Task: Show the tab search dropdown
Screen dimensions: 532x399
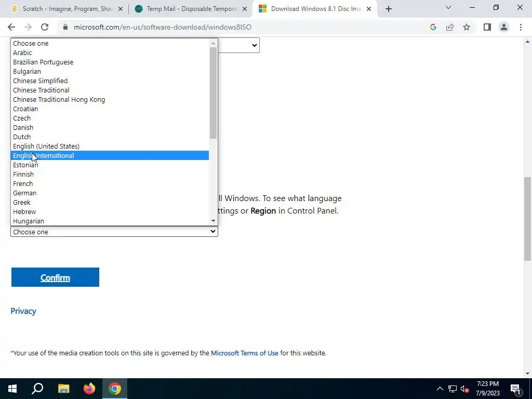Action: (x=448, y=7)
